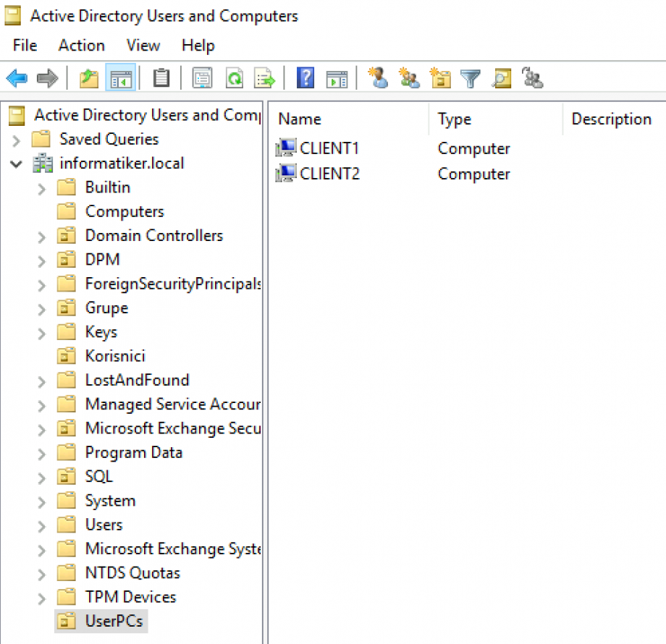Toggle the console tree panel icon
Screen dimensions: 666x644
[120, 78]
